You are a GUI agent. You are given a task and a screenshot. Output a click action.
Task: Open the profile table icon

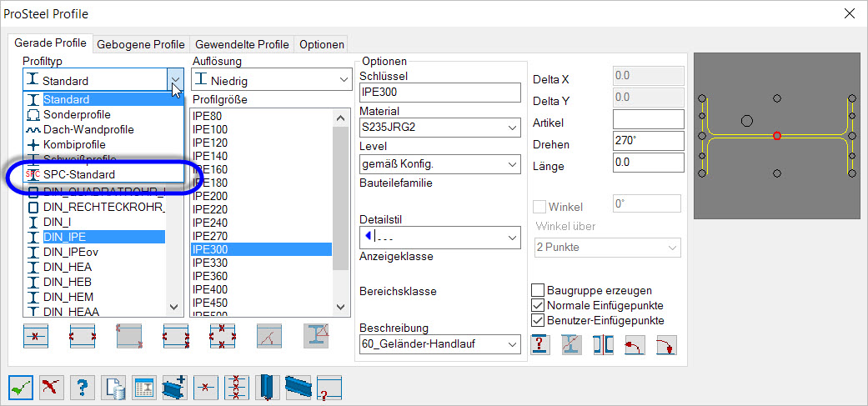coord(144,388)
